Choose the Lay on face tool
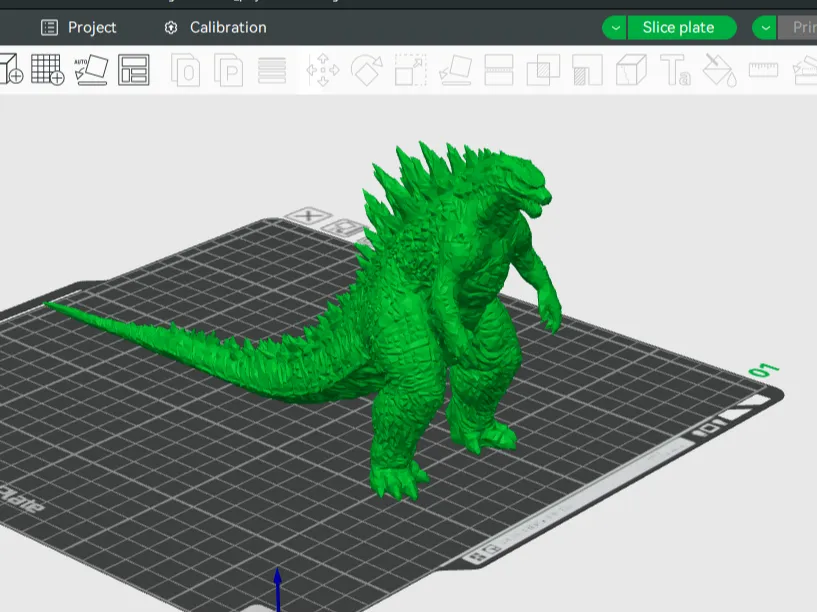 (455, 71)
